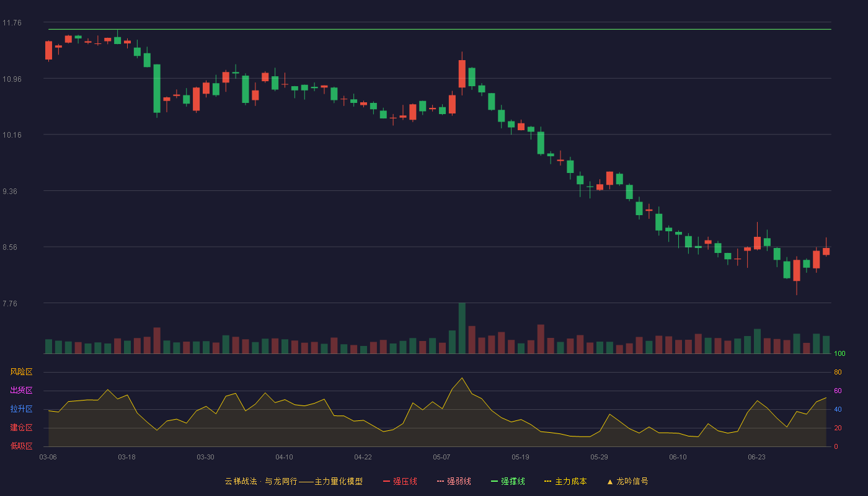Click the tallest volume bar in May
The image size is (868, 496).
462,329
